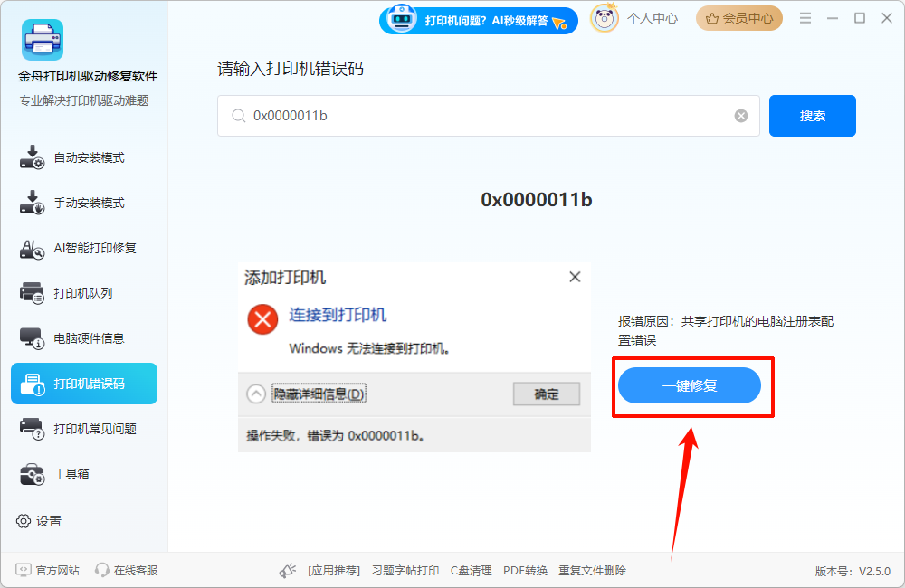The image size is (905, 588).
Task: Click the megaphone icon next to 应用推荐
Action: click(x=287, y=570)
